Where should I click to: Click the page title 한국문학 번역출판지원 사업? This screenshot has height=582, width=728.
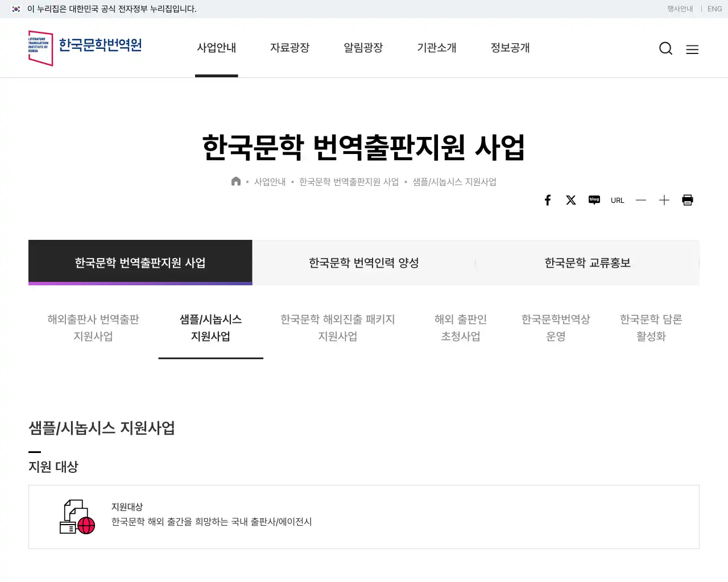363,147
